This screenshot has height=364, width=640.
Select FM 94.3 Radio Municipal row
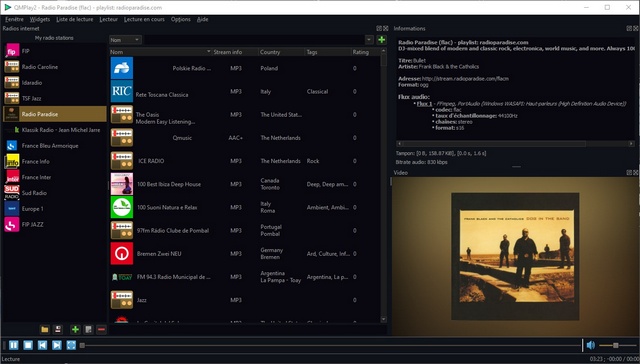point(244,277)
